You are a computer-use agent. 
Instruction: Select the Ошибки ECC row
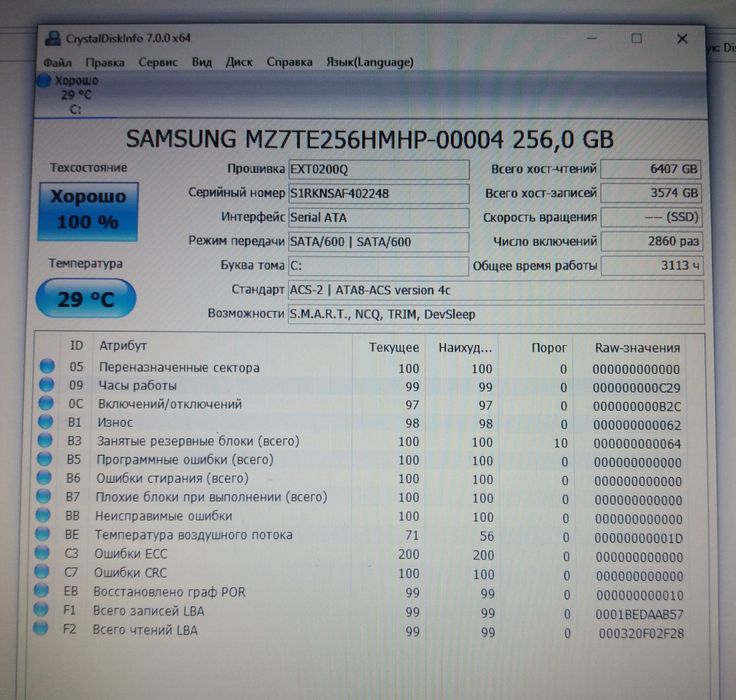360,555
